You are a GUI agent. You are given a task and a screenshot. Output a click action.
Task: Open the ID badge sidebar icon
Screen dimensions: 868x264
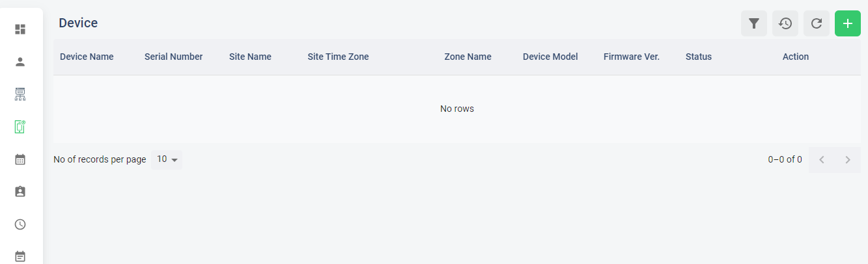coord(20,192)
